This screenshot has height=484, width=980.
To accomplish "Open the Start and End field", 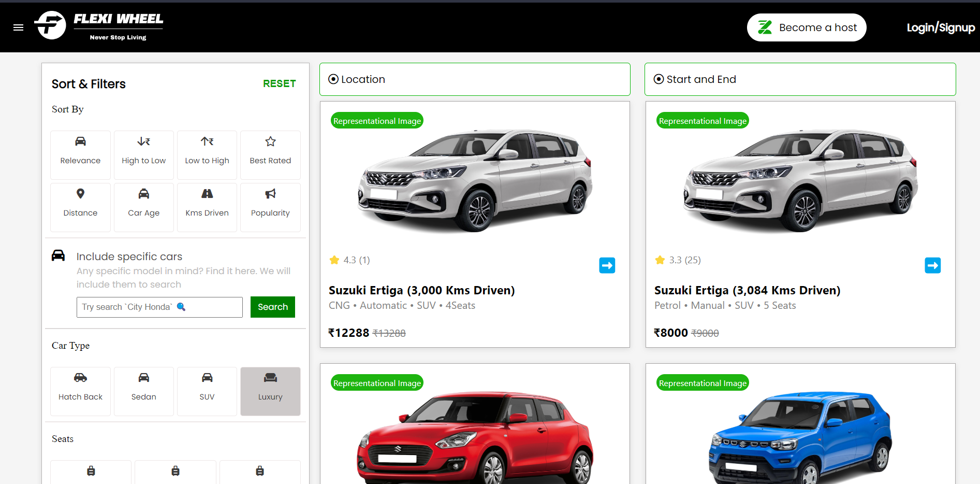I will pos(800,79).
